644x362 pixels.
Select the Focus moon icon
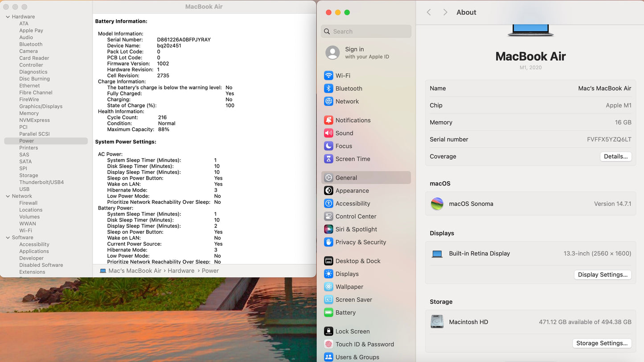pyautogui.click(x=328, y=146)
